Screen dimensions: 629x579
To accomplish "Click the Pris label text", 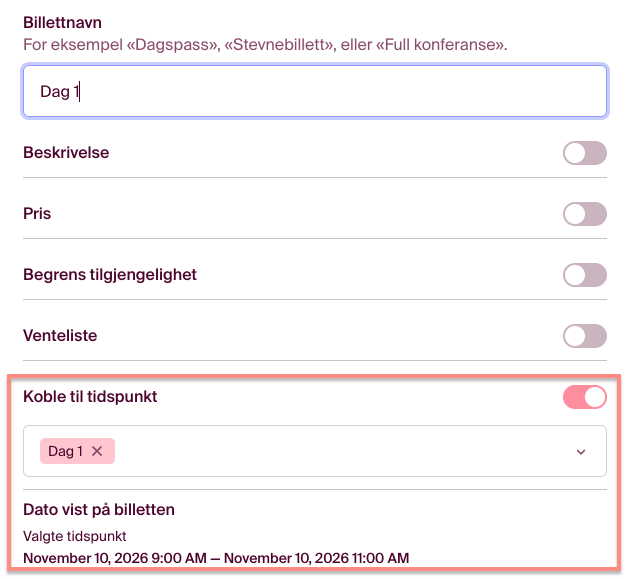I will coord(37,214).
